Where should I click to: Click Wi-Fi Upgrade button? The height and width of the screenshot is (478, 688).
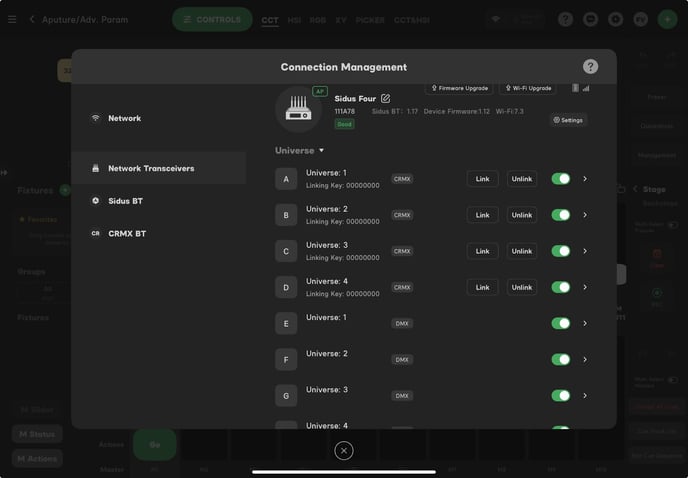coord(528,88)
